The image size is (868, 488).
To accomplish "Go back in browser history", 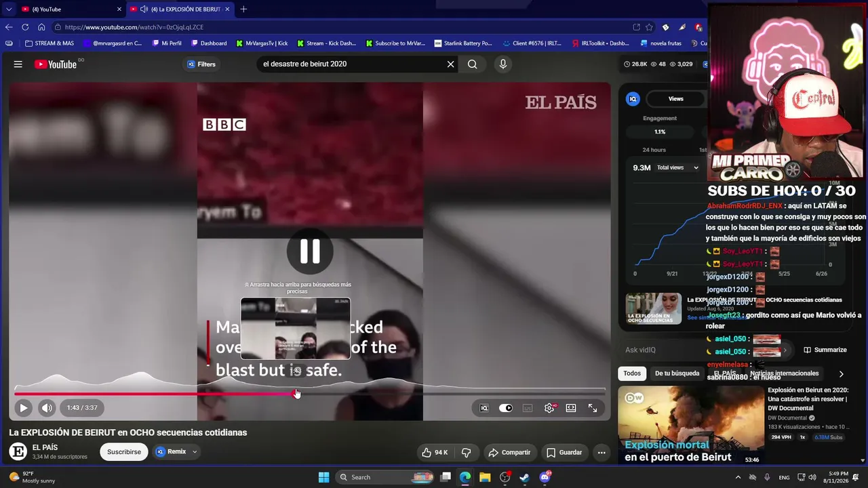I will click(9, 27).
